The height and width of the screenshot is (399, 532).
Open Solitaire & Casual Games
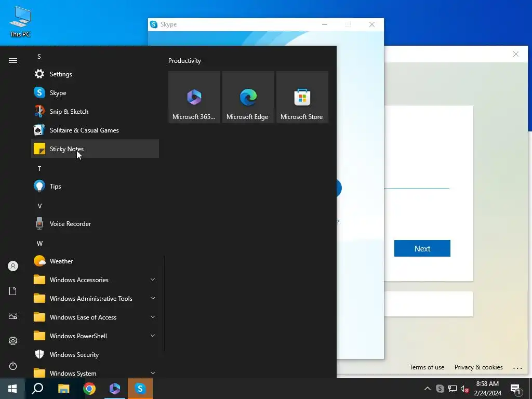[95, 130]
